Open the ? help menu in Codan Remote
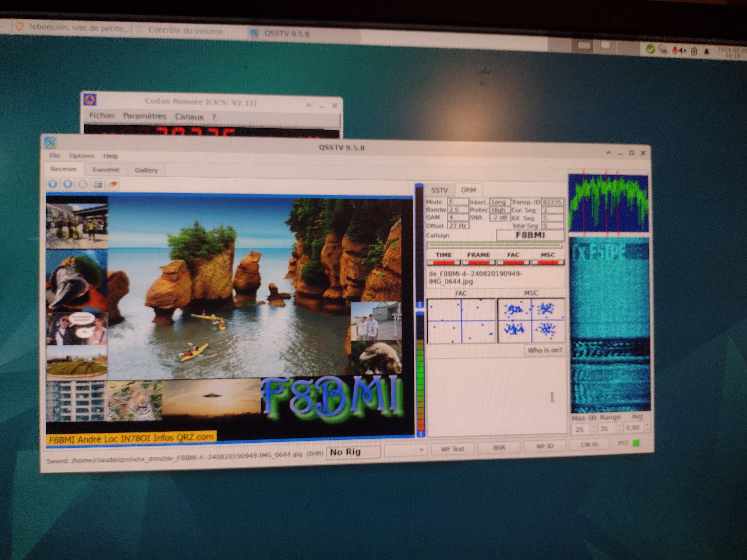747x560 pixels. point(214,117)
